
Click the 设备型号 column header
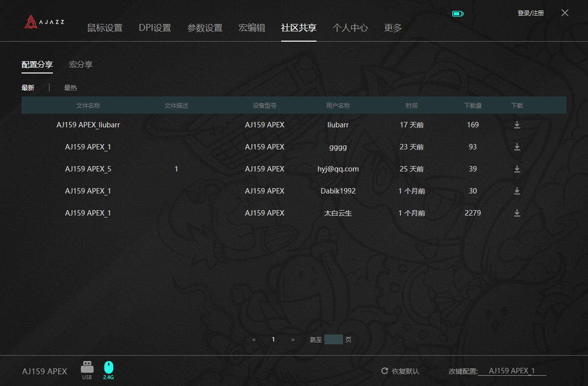tap(265, 105)
